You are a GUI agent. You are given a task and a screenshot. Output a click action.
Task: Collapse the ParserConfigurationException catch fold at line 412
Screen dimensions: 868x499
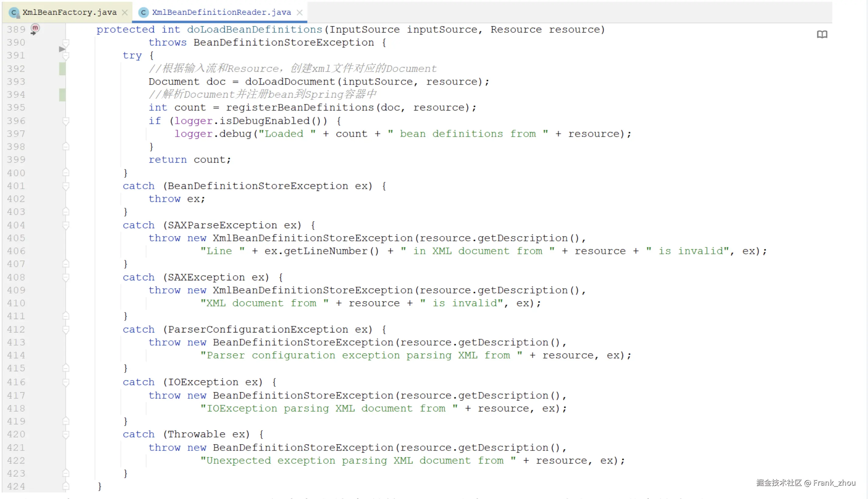pos(66,329)
